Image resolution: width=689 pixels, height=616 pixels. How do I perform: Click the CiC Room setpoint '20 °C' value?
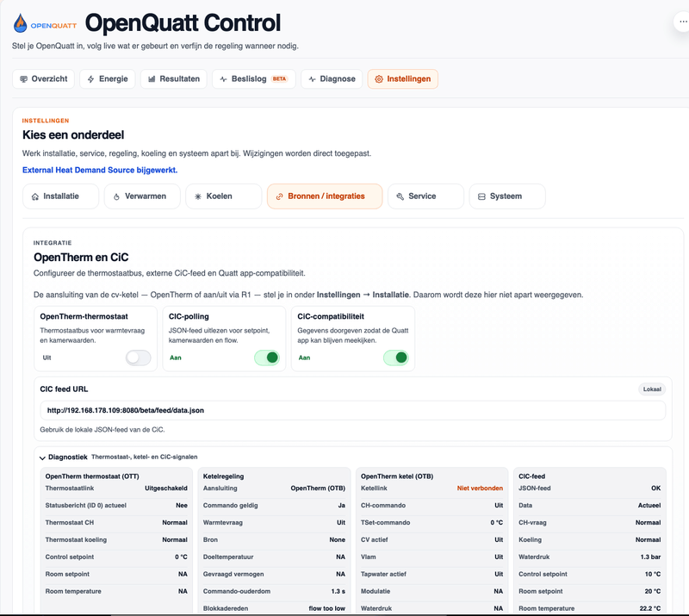653,591
